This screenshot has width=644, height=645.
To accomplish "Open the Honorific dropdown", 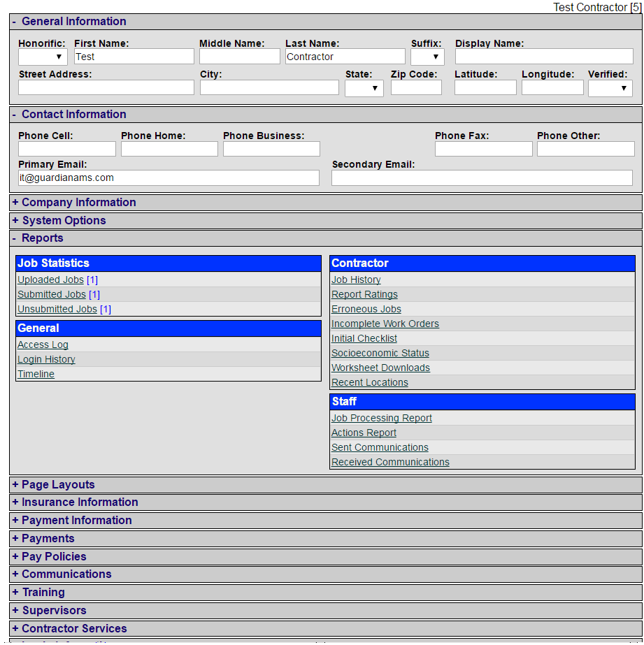I will [43, 57].
